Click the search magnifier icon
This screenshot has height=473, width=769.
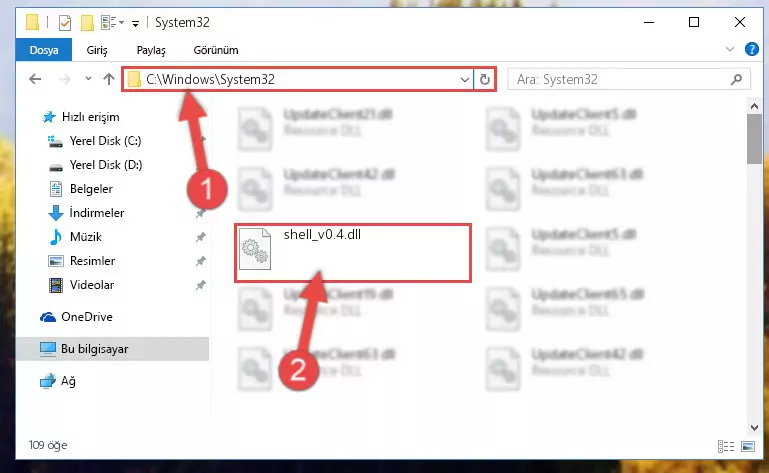pyautogui.click(x=736, y=79)
